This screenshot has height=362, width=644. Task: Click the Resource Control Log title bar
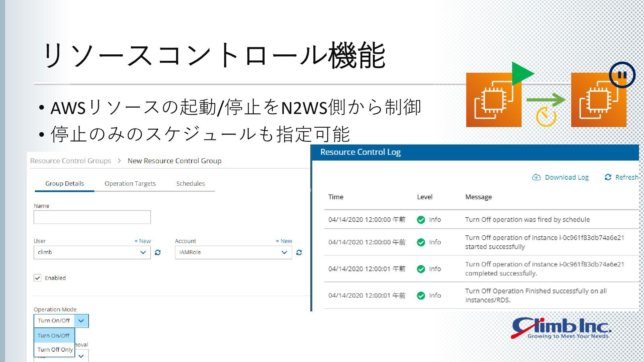[x=475, y=152]
